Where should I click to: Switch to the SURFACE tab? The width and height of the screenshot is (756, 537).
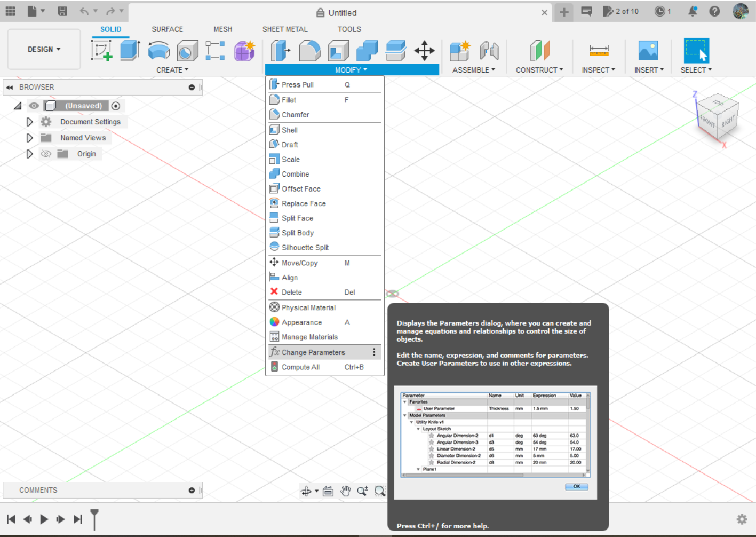pyautogui.click(x=167, y=29)
